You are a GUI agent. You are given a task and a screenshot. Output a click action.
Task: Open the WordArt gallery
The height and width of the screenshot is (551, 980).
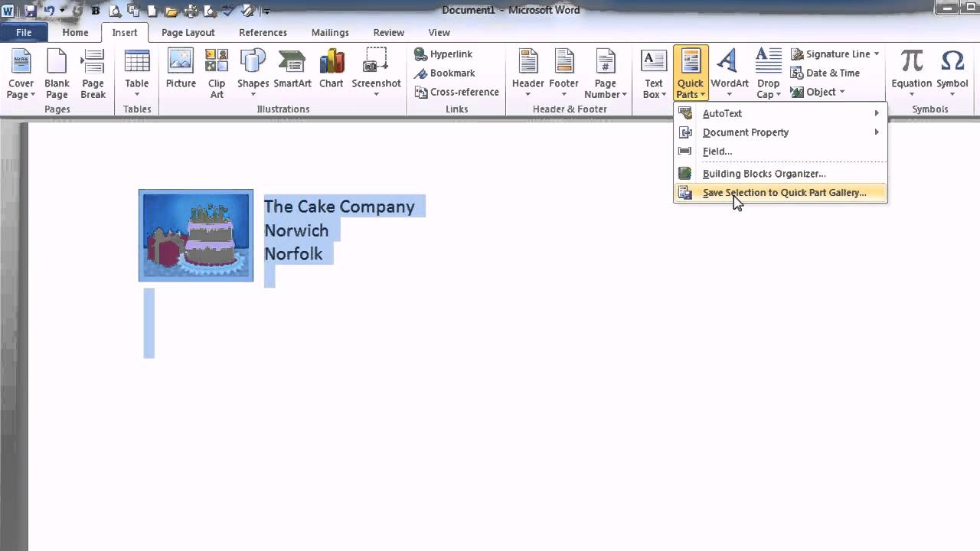coord(729,73)
